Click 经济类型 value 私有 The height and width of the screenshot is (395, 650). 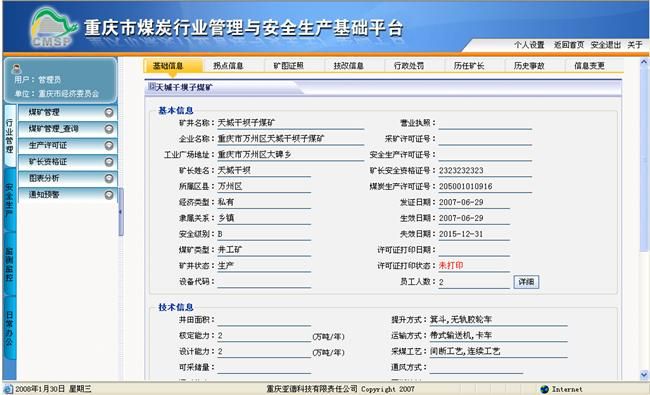click(x=226, y=202)
